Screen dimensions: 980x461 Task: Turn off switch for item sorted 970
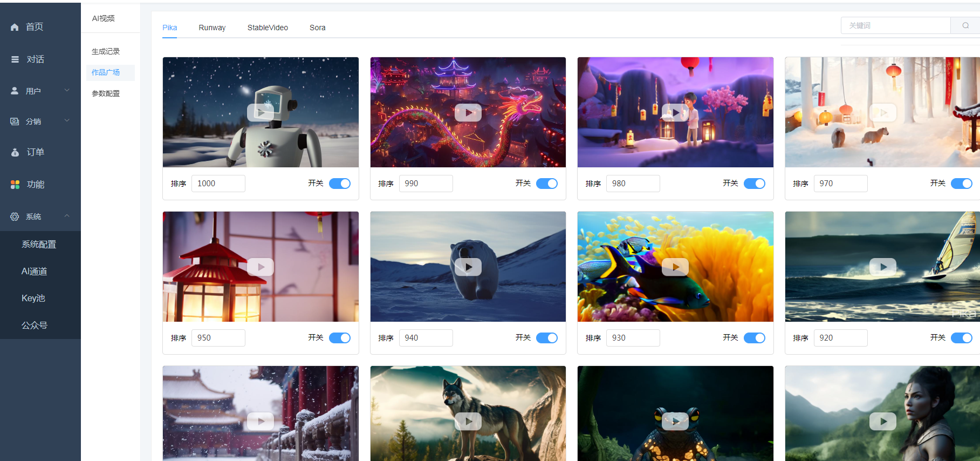[x=962, y=184]
